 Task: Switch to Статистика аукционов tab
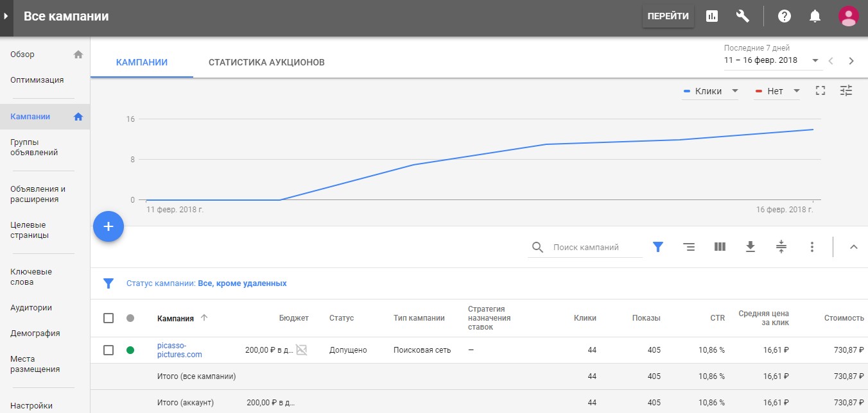(266, 62)
